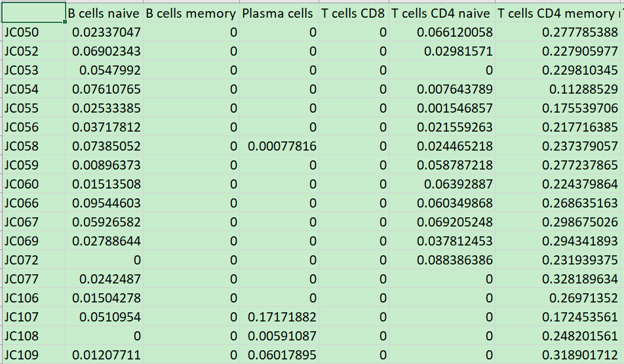Image resolution: width=624 pixels, height=364 pixels.
Task: Select row label JC107
Action: point(33,317)
